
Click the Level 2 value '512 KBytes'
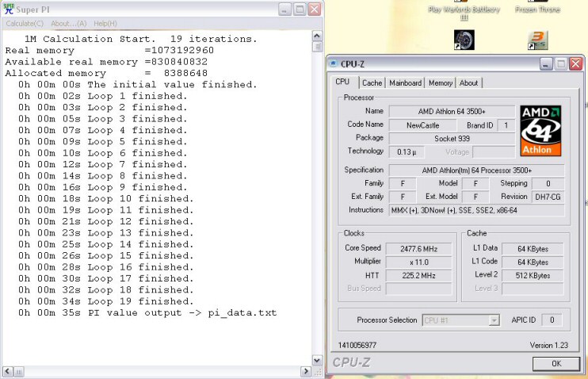(533, 276)
